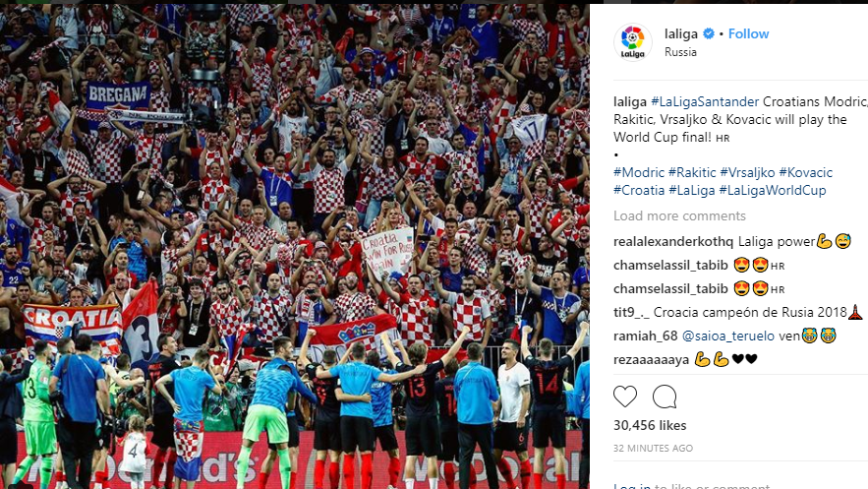The width and height of the screenshot is (868, 489).
Task: Open the laliga username in header
Action: point(681,33)
